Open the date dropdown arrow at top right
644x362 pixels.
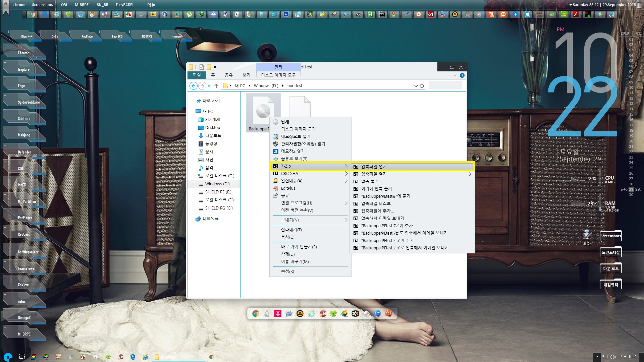571,5
